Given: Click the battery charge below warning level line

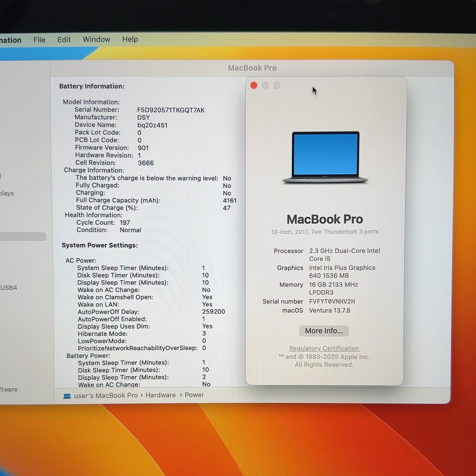Looking at the screenshot, I should pos(147,178).
